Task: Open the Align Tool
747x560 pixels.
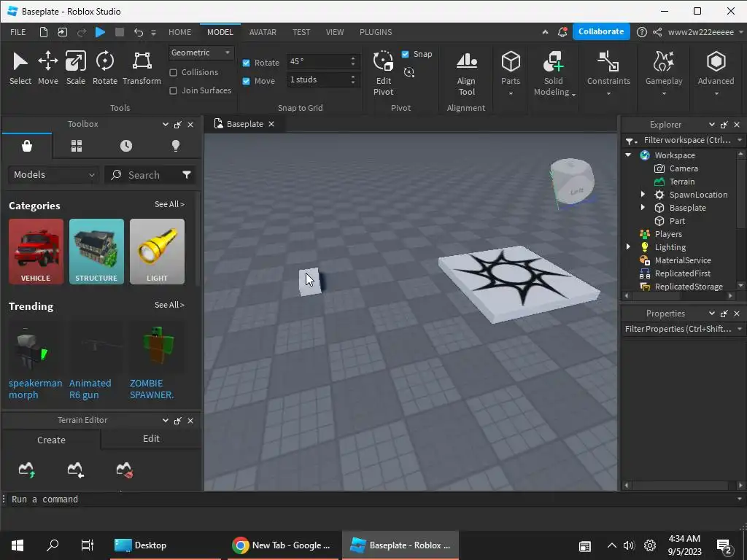Action: click(x=466, y=73)
